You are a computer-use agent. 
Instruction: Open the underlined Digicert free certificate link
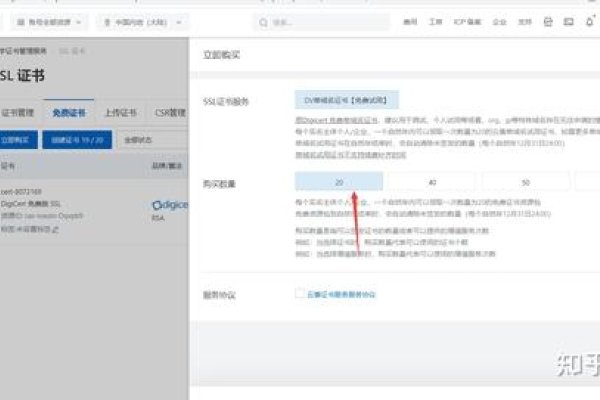tap(336, 120)
